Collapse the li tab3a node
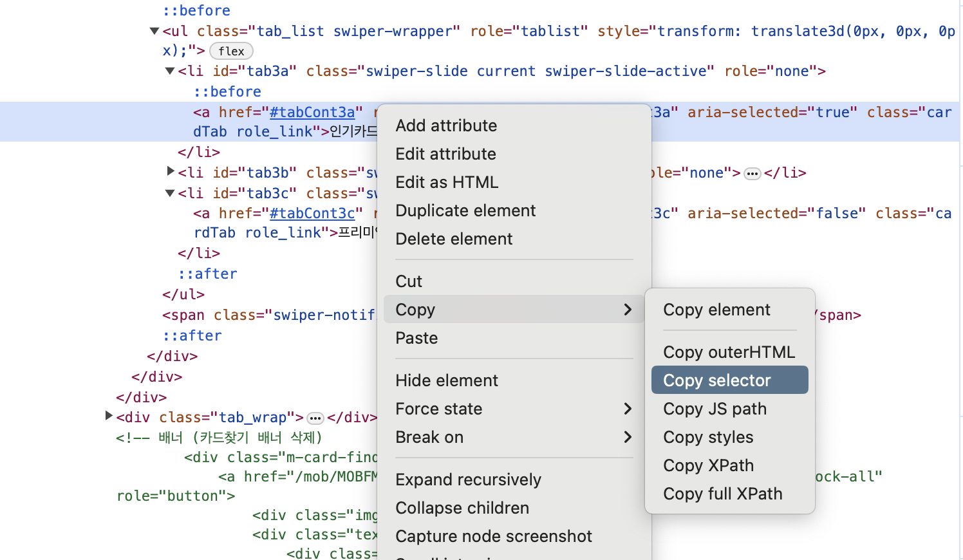The image size is (963, 560). [x=170, y=71]
